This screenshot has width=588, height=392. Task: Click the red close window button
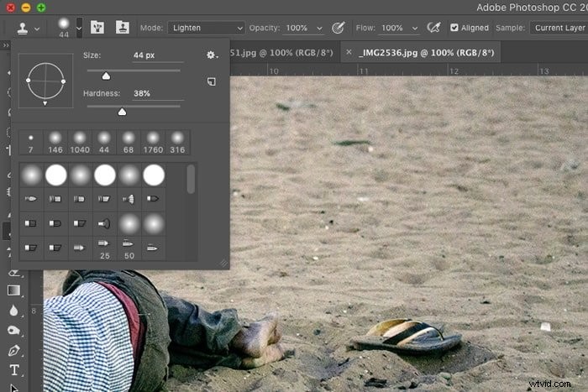(x=10, y=8)
